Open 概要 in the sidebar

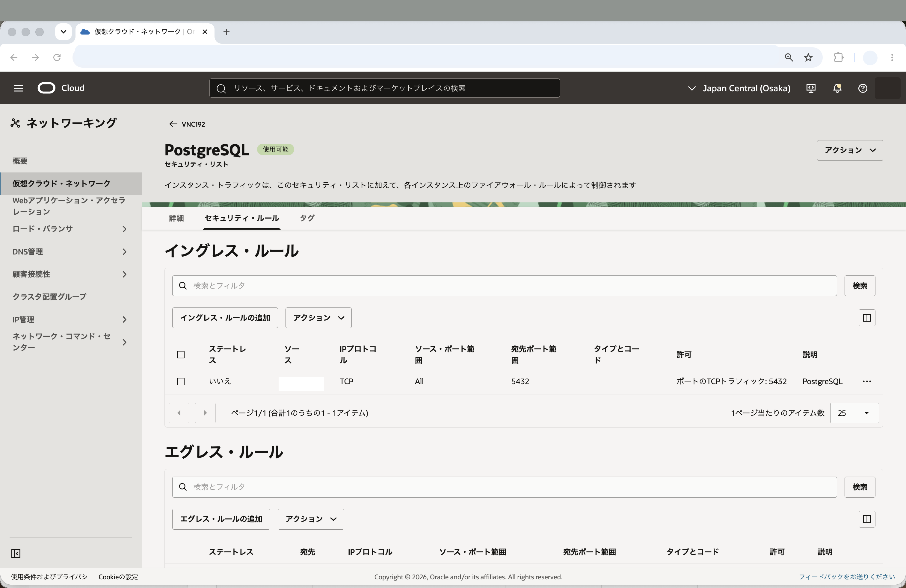coord(20,161)
